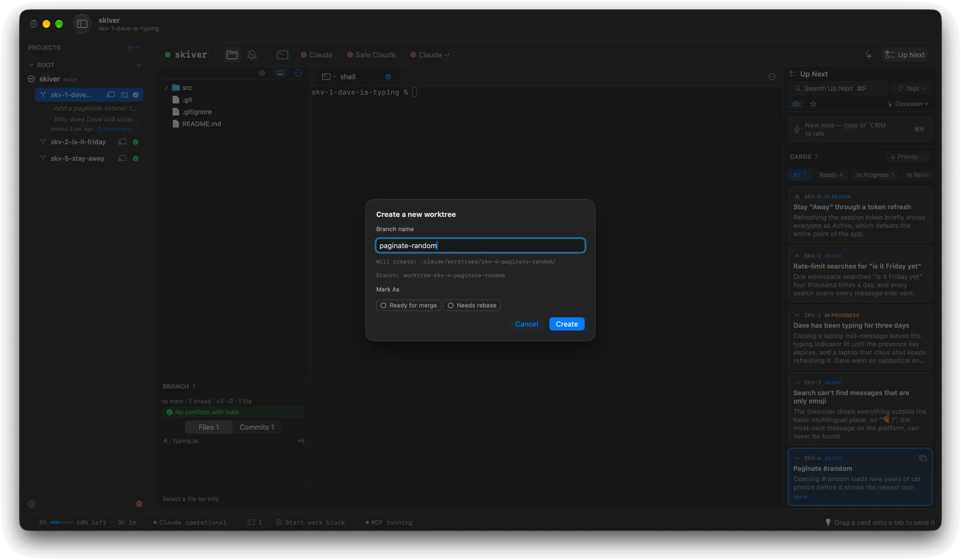961x560 pixels.
Task: Click the Claude burst icon at the sidebar bottom
Action: point(139,504)
